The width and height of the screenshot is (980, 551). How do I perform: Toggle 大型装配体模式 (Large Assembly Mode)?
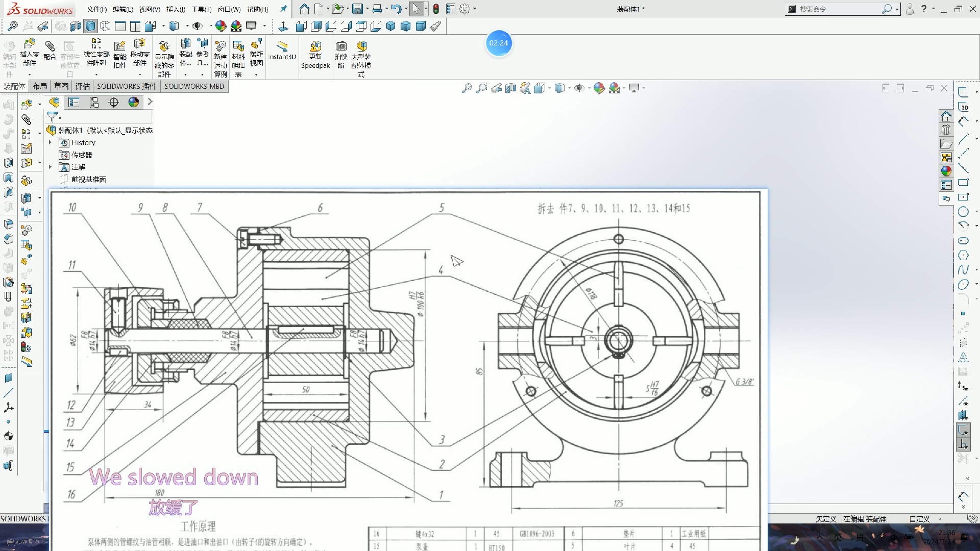coord(361,59)
